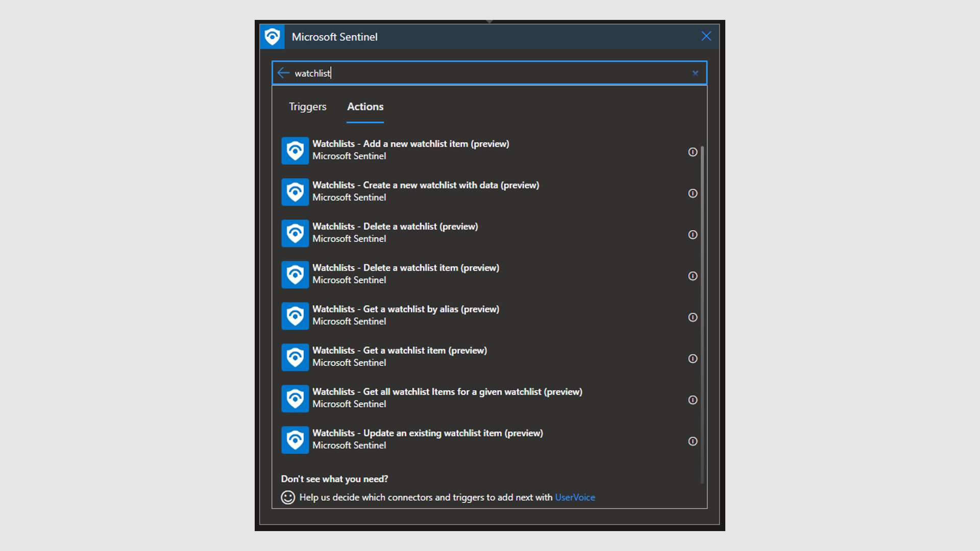Select the Actions tab
980x551 pixels.
click(365, 107)
